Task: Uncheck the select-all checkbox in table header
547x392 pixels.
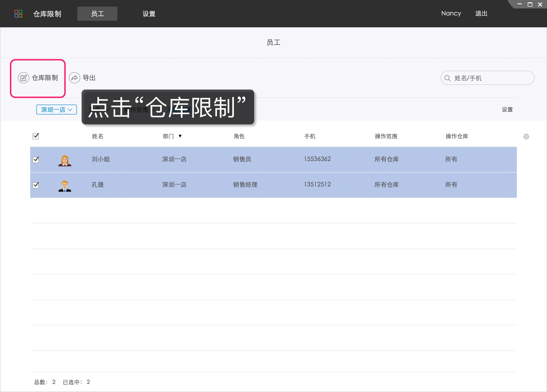Action: [x=36, y=136]
